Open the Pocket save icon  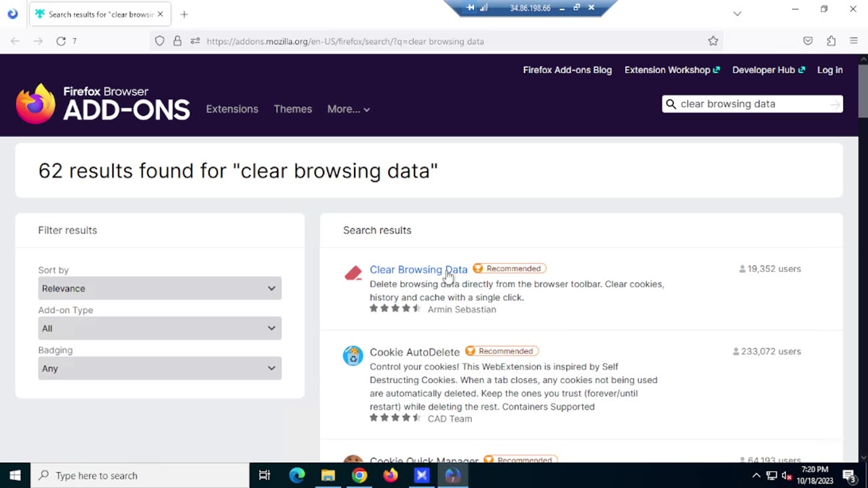808,41
